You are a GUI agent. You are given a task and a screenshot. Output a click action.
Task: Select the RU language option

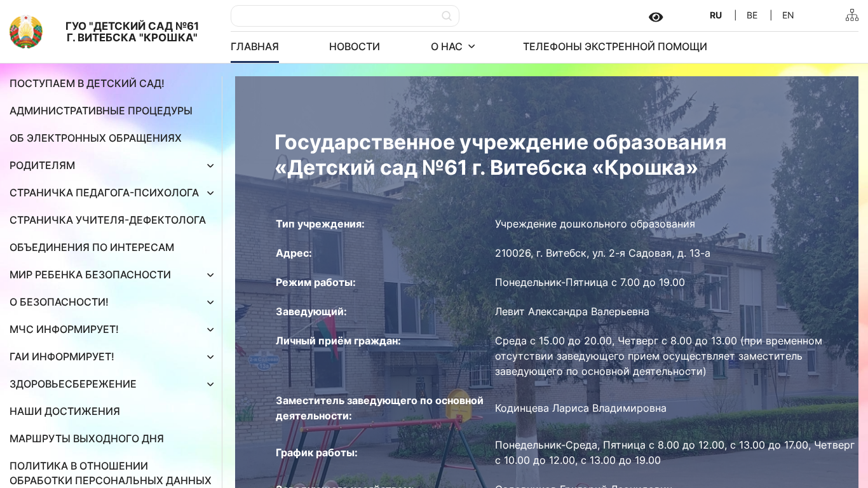coord(715,15)
